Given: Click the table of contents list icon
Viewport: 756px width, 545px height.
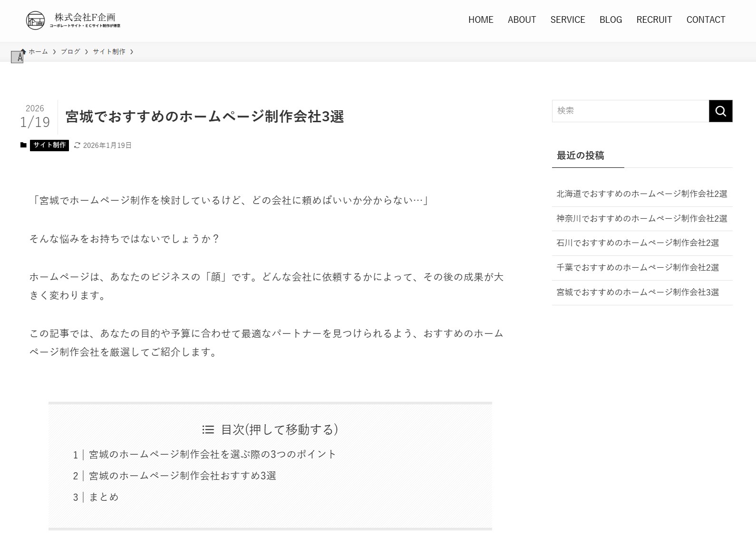Looking at the screenshot, I should pyautogui.click(x=208, y=429).
